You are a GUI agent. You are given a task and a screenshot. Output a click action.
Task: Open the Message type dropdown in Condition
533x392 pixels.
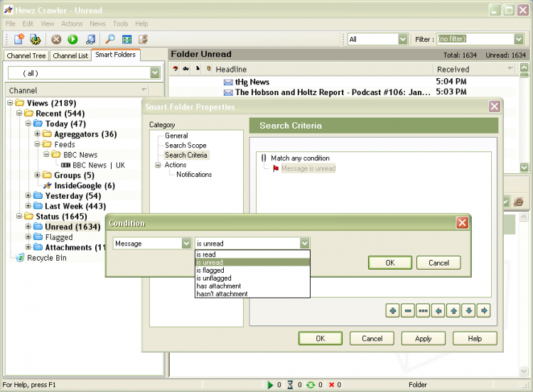(x=186, y=244)
